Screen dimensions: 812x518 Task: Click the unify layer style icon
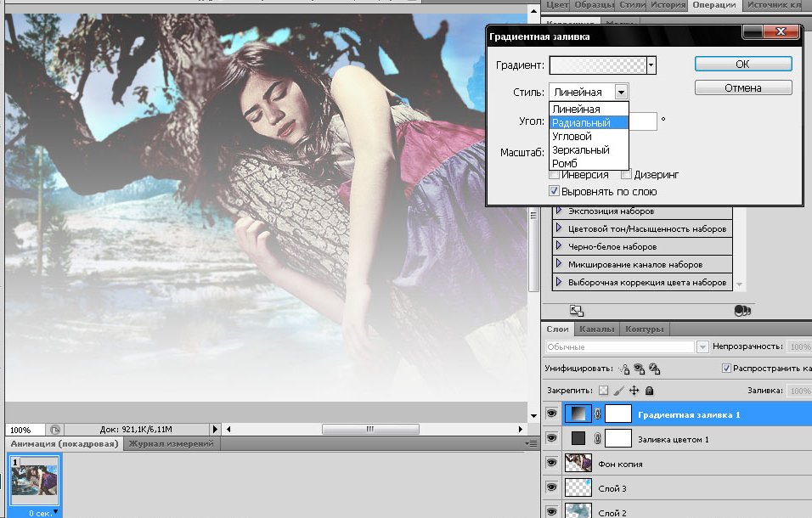pos(655,369)
